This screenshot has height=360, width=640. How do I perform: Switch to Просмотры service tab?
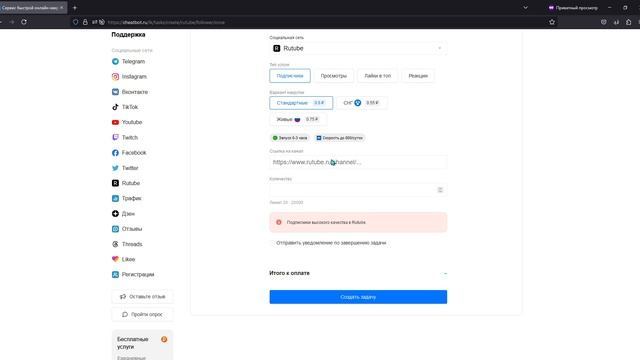(x=333, y=76)
